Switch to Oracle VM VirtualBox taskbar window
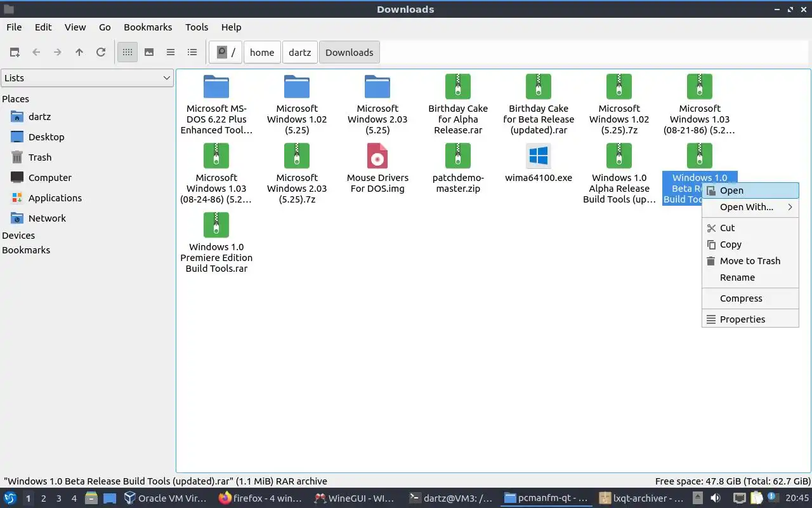Image resolution: width=812 pixels, height=508 pixels. (x=167, y=498)
